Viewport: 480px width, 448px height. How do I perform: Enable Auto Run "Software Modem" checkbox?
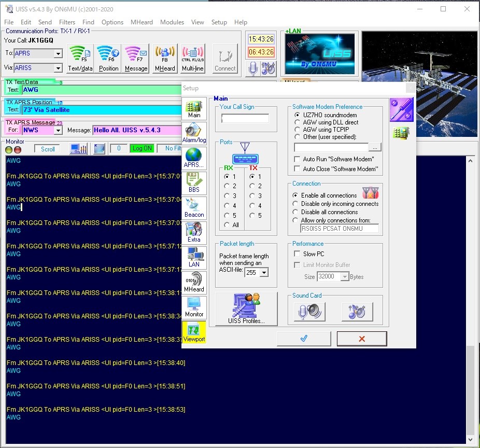(297, 159)
